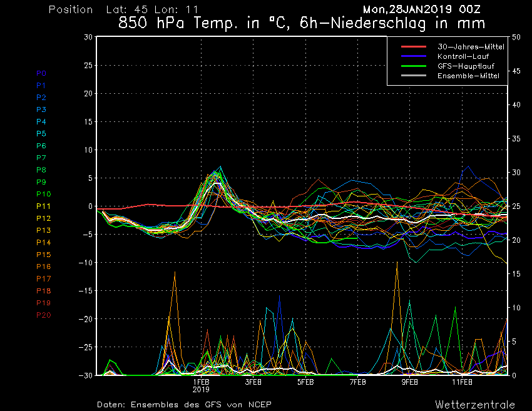Click the P15 member label
532x411 pixels.
[43, 255]
